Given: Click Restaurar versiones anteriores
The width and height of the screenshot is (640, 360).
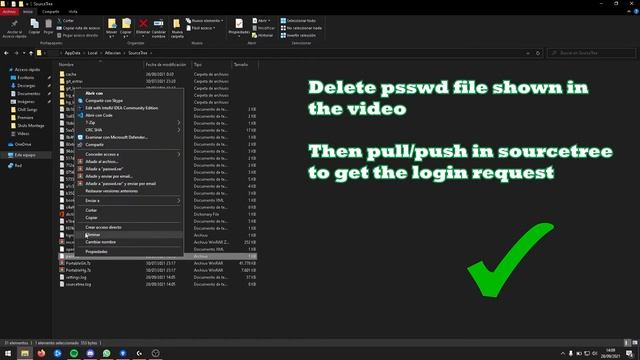Looking at the screenshot, I should [111, 191].
